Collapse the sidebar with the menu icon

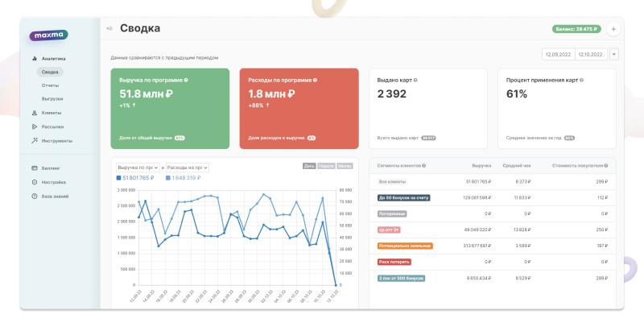coord(109,29)
